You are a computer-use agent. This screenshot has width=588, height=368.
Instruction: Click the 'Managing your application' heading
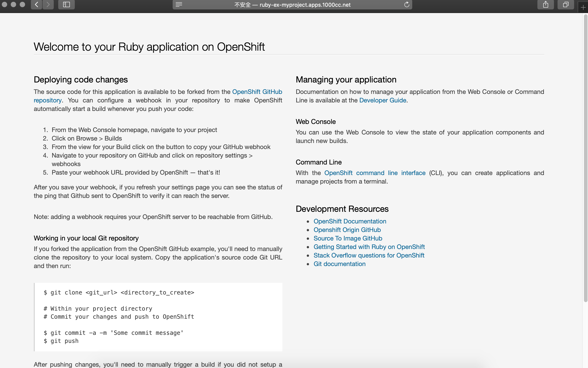click(346, 80)
